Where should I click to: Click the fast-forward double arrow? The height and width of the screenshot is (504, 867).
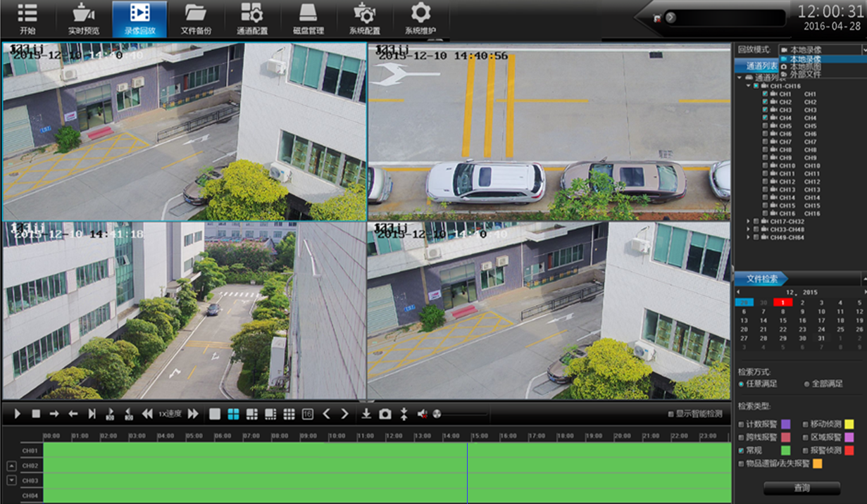pyautogui.click(x=193, y=414)
